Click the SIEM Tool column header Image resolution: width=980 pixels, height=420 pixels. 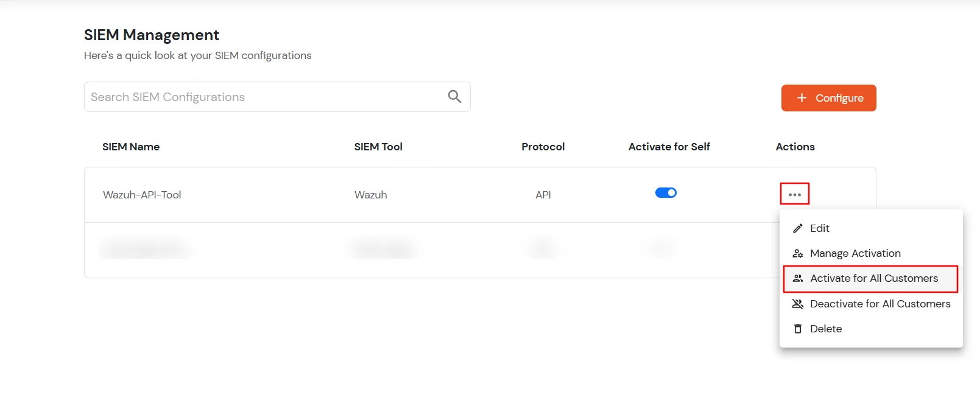coord(378,147)
